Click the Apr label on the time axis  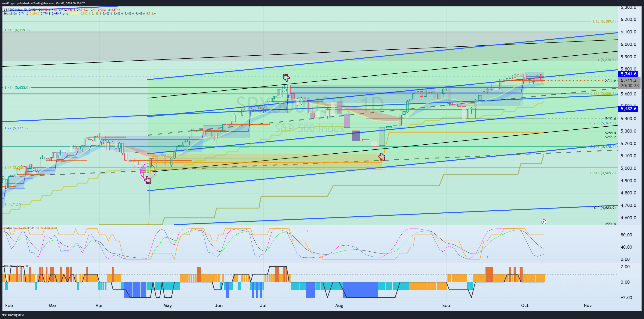[x=99, y=305]
